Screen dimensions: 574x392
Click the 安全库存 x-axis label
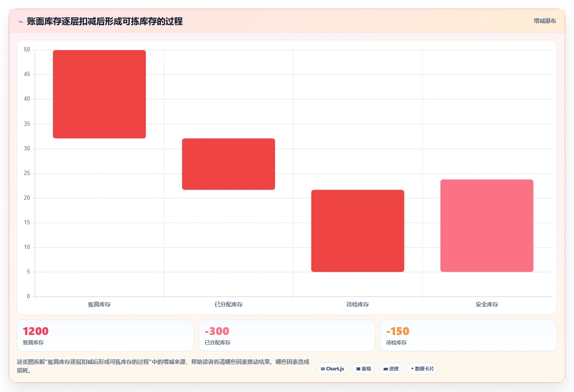487,305
